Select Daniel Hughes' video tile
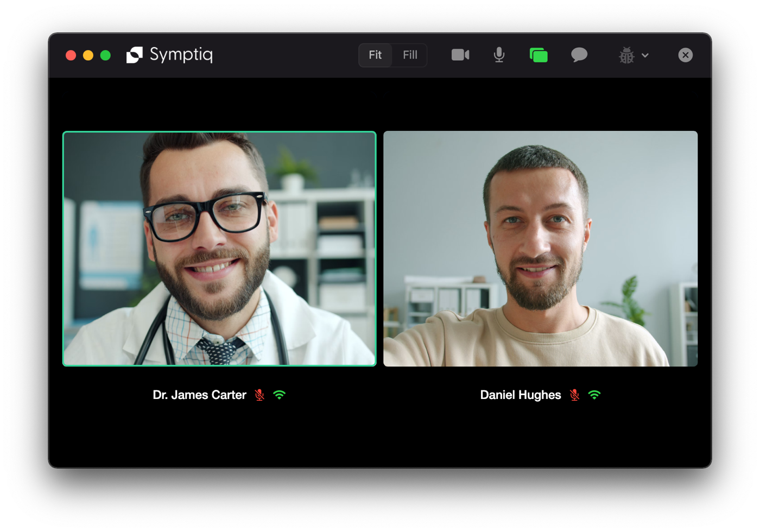Image resolution: width=760 pixels, height=532 pixels. [x=541, y=249]
